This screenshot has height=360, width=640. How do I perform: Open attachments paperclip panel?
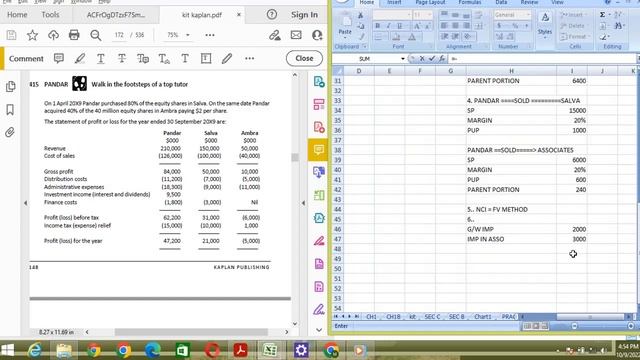pyautogui.click(x=10, y=132)
